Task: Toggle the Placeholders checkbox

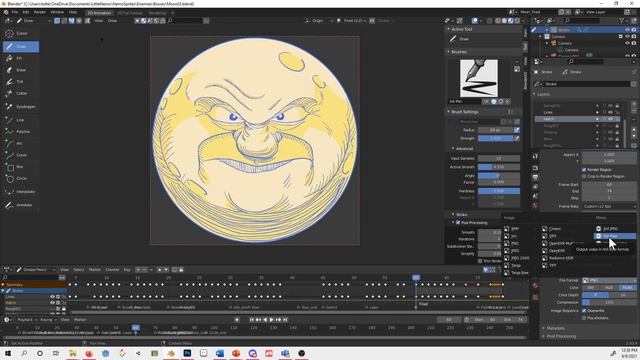Action: click(x=584, y=318)
